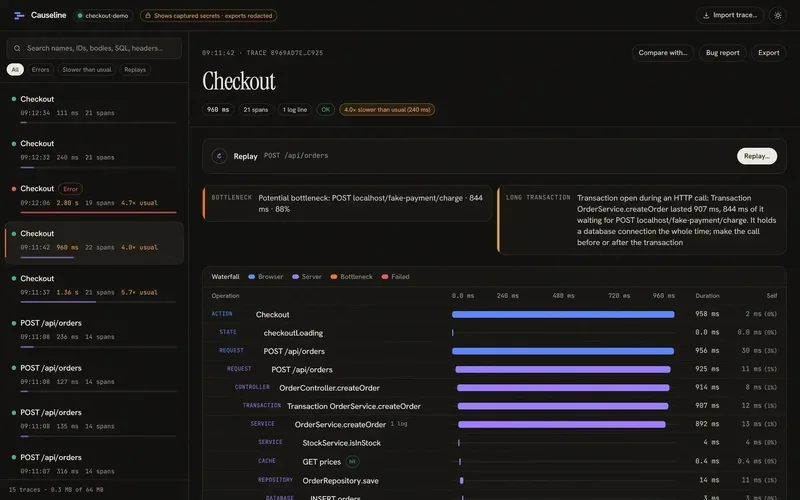Click the red Error badge on Checkout
800x500 pixels.
tap(70, 189)
